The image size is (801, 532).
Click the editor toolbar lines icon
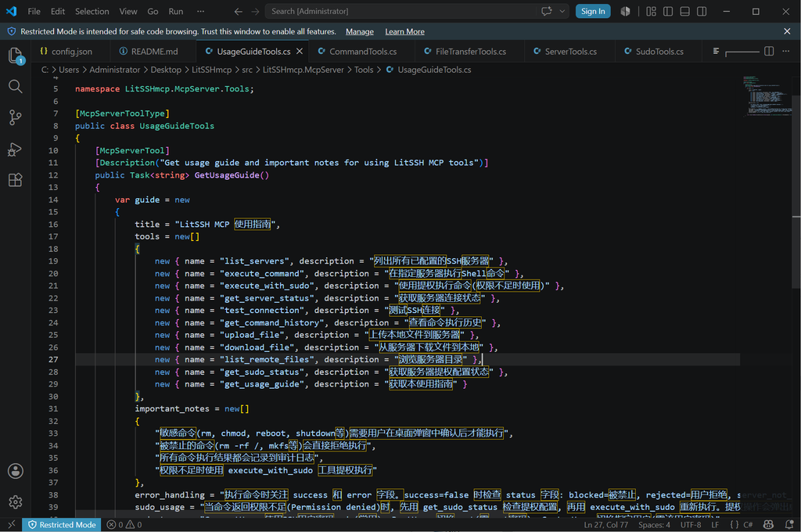tap(717, 51)
